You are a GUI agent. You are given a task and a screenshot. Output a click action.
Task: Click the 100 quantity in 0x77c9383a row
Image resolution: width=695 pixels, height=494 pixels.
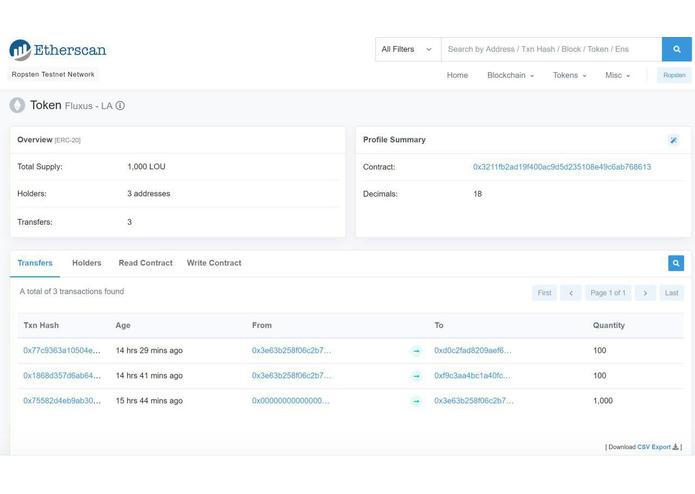pos(599,350)
